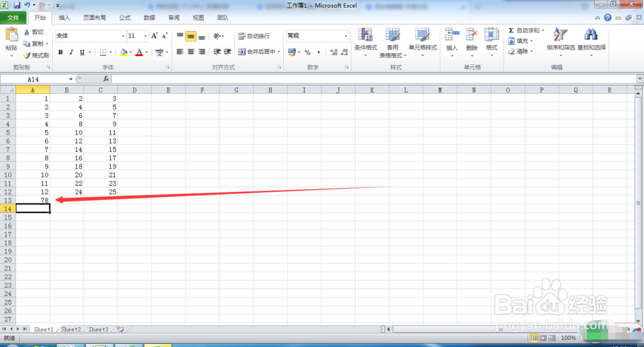Click the Paste icon in clipboard group
This screenshot has height=347, width=644.
[x=11, y=35]
